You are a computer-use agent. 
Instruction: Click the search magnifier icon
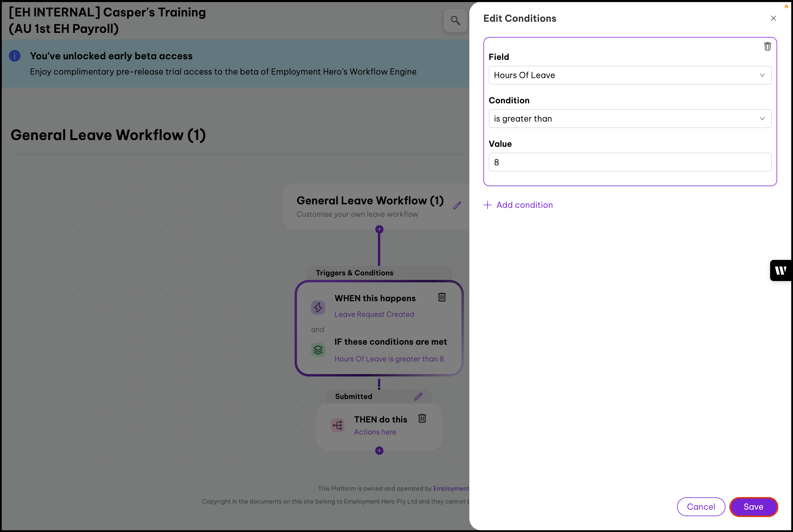455,21
